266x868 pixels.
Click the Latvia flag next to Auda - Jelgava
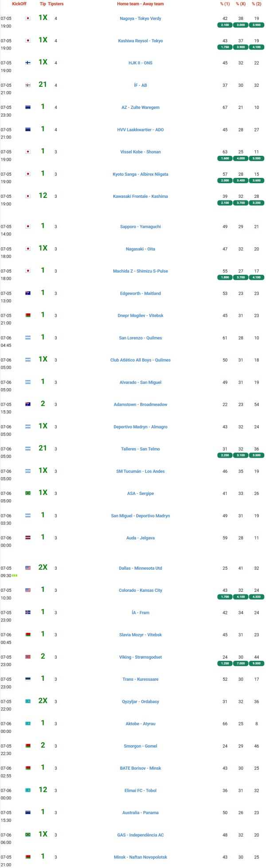[28, 538]
